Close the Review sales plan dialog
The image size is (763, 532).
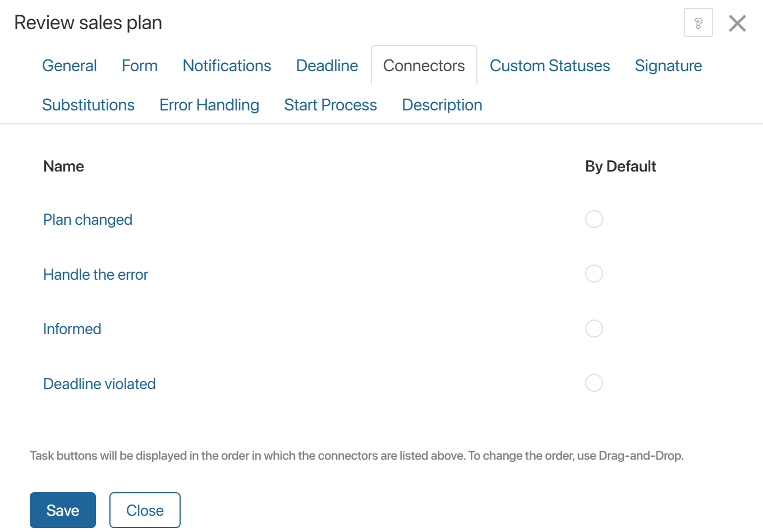click(737, 23)
